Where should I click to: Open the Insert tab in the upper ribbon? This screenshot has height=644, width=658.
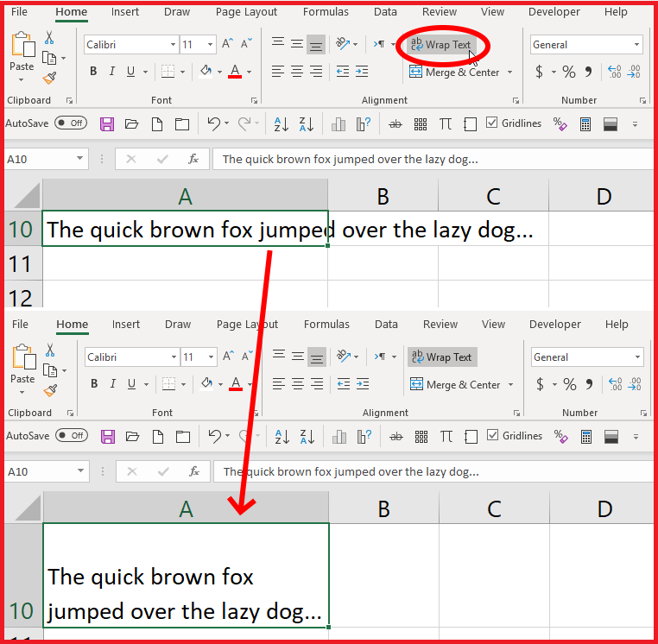coord(125,12)
